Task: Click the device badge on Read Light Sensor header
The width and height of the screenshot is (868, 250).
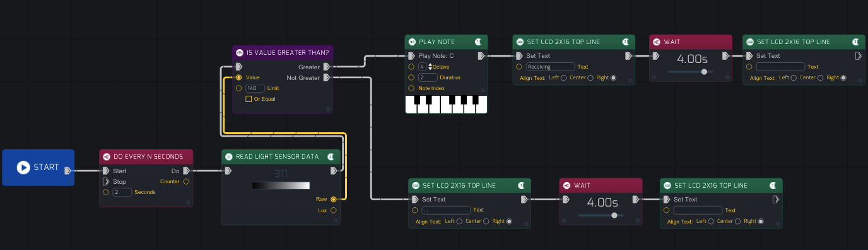Action: point(331,156)
